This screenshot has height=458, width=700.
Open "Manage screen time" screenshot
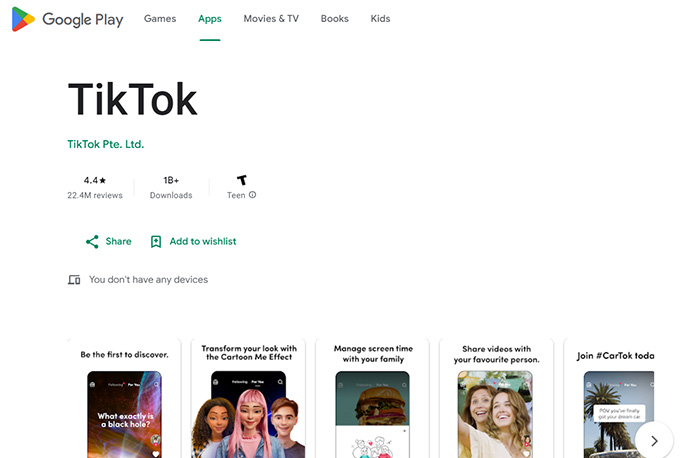(x=373, y=398)
